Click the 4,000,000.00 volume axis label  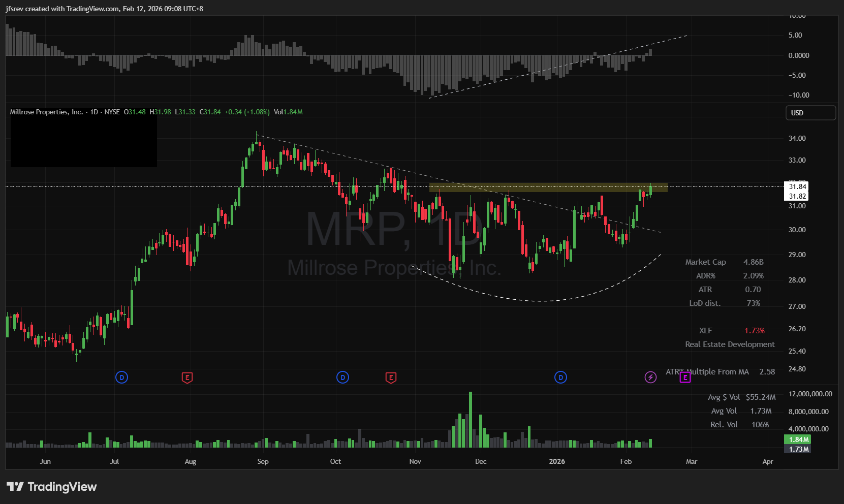(x=808, y=429)
